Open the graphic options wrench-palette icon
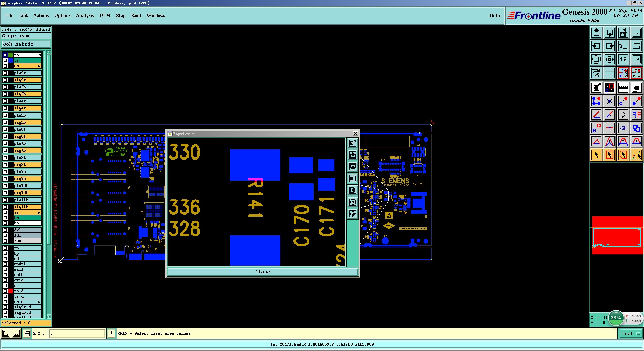Viewport: 644px width, 351px height. [x=596, y=73]
